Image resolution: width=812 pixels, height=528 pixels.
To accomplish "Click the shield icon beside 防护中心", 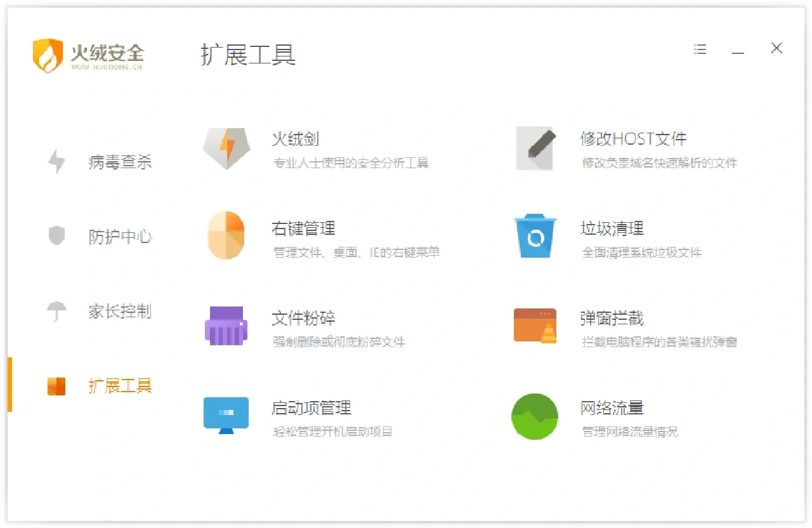I will click(57, 236).
